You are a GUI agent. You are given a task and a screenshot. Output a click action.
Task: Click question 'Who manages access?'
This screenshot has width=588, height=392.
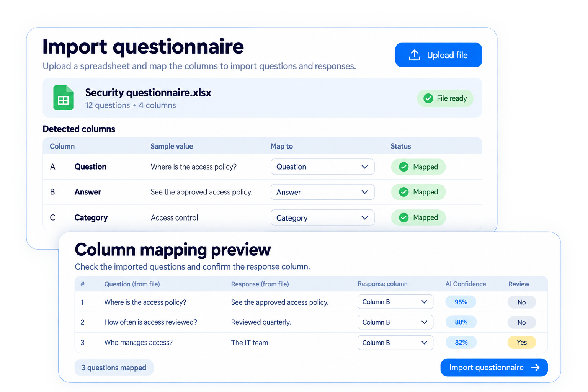coord(138,343)
